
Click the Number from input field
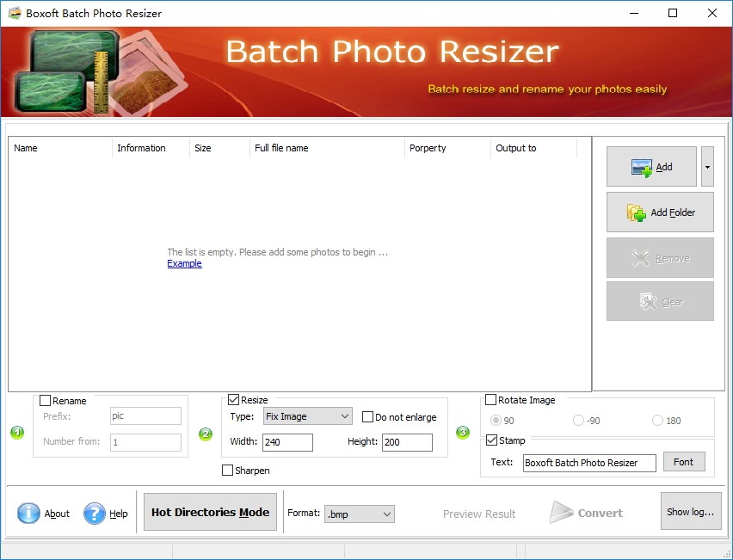(145, 442)
